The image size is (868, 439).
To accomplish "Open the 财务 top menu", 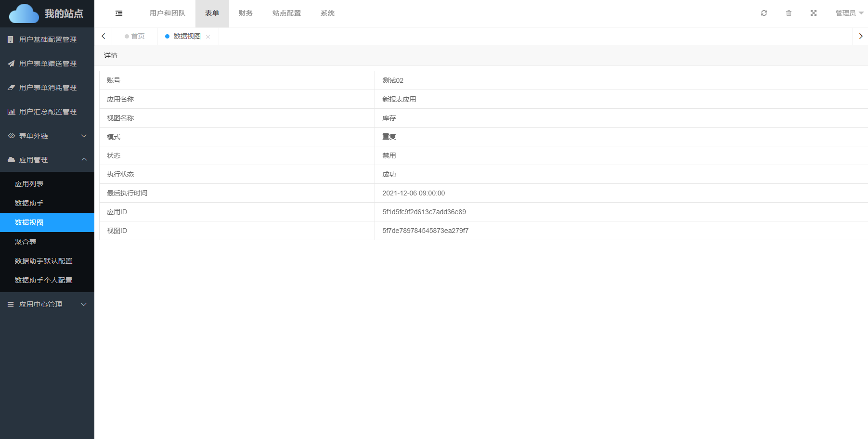I will click(246, 13).
